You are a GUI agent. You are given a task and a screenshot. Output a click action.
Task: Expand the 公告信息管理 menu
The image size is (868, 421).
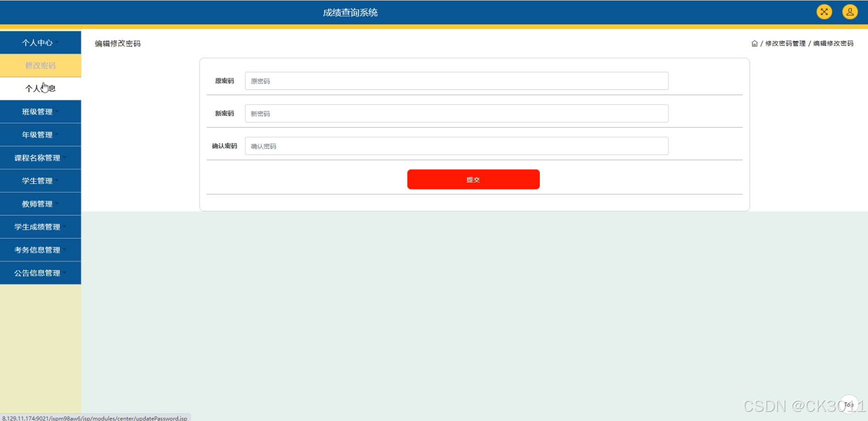(x=40, y=273)
